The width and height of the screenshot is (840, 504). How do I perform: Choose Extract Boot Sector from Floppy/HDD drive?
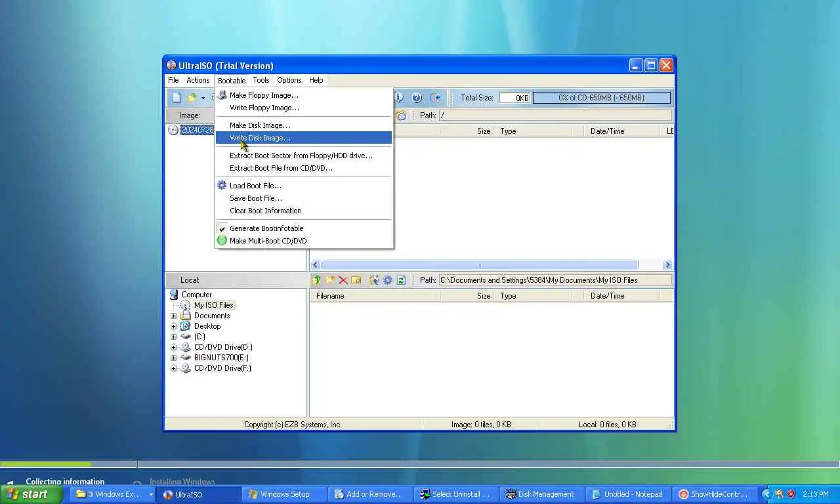[x=301, y=156]
